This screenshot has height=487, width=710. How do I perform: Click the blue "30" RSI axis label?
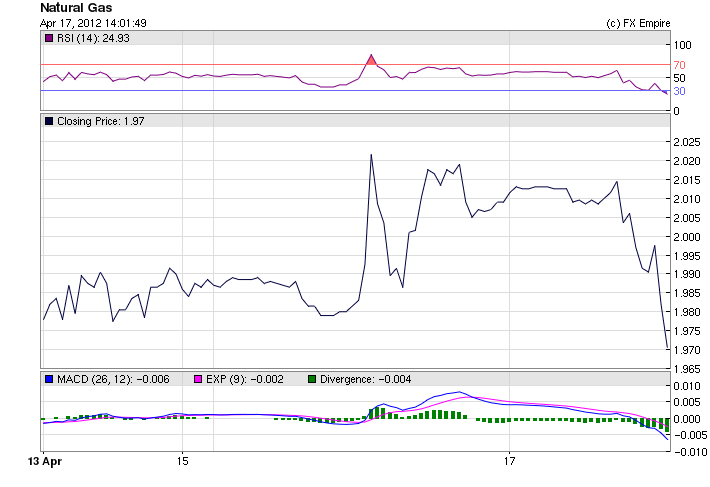(x=680, y=91)
